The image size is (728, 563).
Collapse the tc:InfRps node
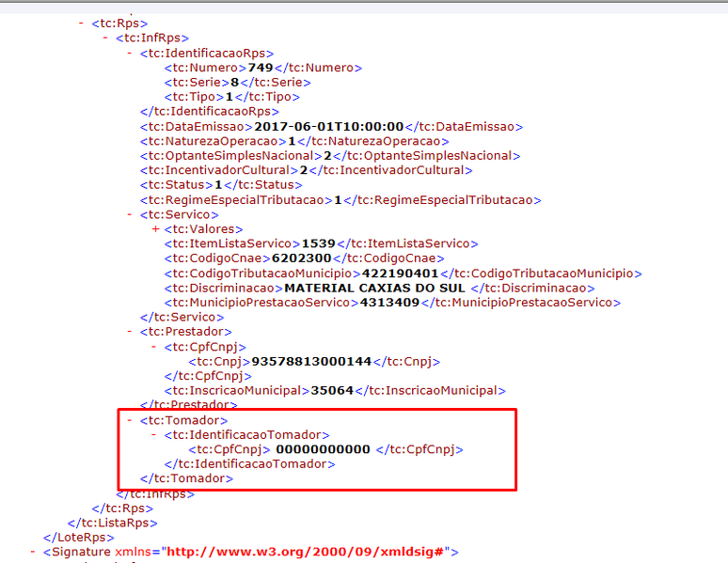[x=105, y=38]
